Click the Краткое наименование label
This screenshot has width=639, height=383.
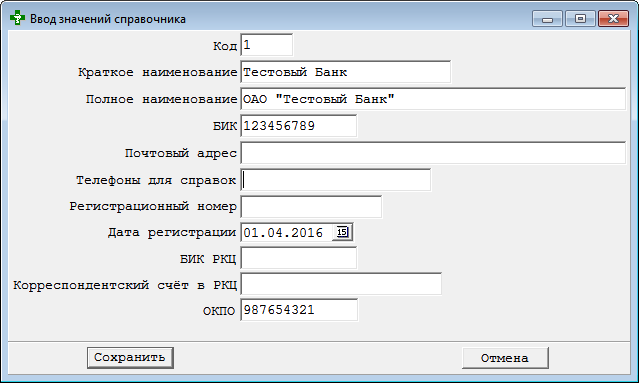click(x=157, y=73)
